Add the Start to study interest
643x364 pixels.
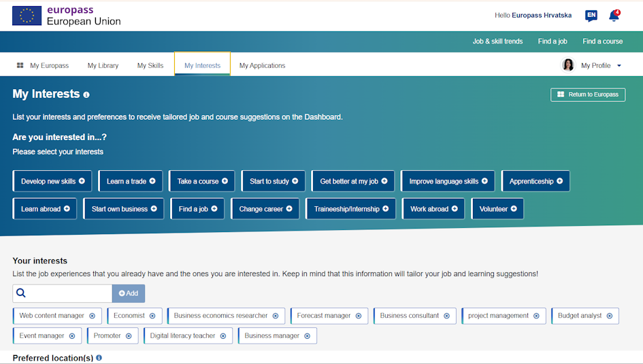click(273, 181)
